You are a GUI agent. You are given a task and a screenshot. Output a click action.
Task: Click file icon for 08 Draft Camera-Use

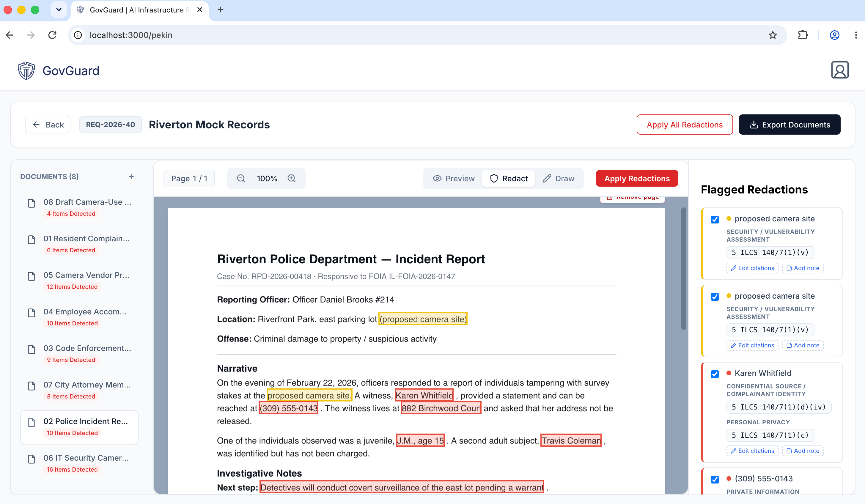coord(31,203)
